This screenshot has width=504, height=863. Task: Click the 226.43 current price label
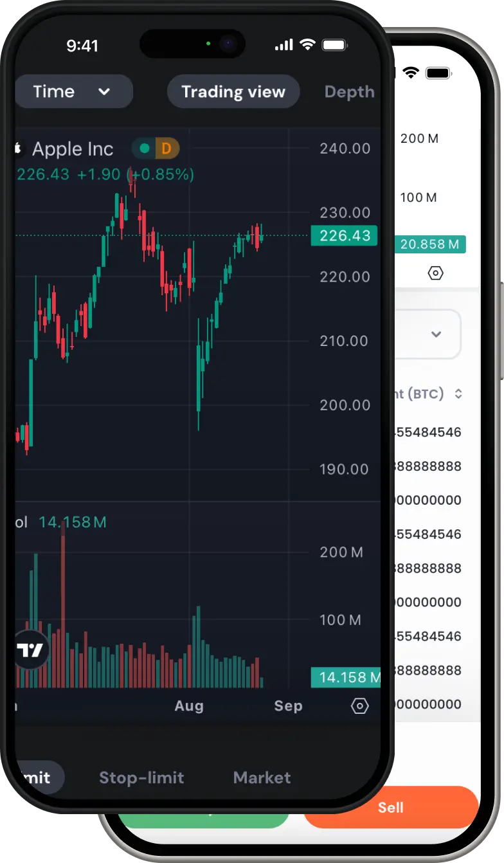345,235
